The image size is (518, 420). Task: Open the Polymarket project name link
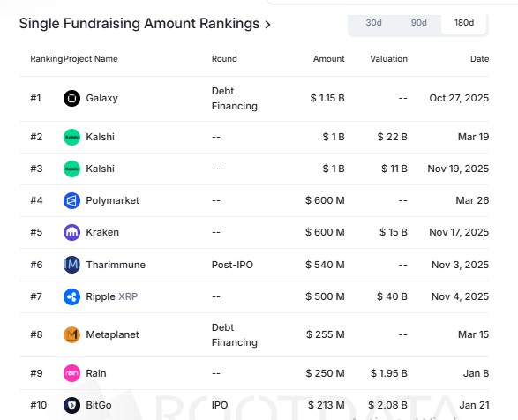(112, 200)
